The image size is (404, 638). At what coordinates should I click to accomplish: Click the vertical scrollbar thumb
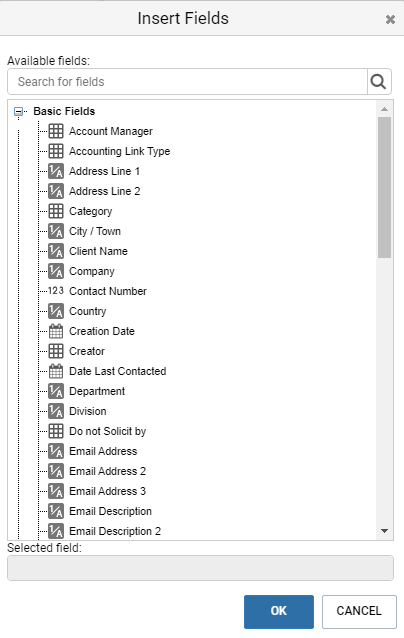(384, 187)
